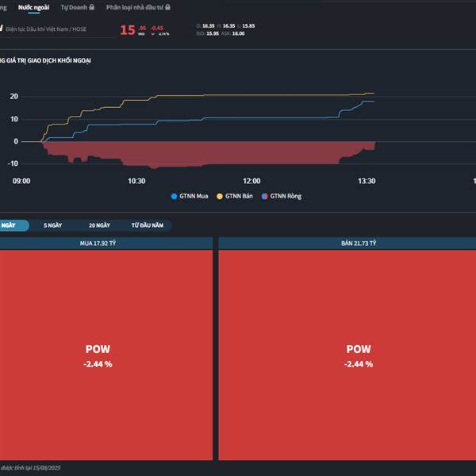
Task: Click the large red price 15
Action: [x=128, y=30]
